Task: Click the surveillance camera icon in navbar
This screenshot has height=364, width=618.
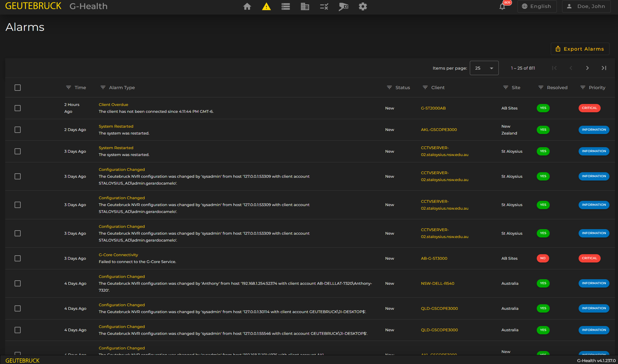Action: pos(343,6)
